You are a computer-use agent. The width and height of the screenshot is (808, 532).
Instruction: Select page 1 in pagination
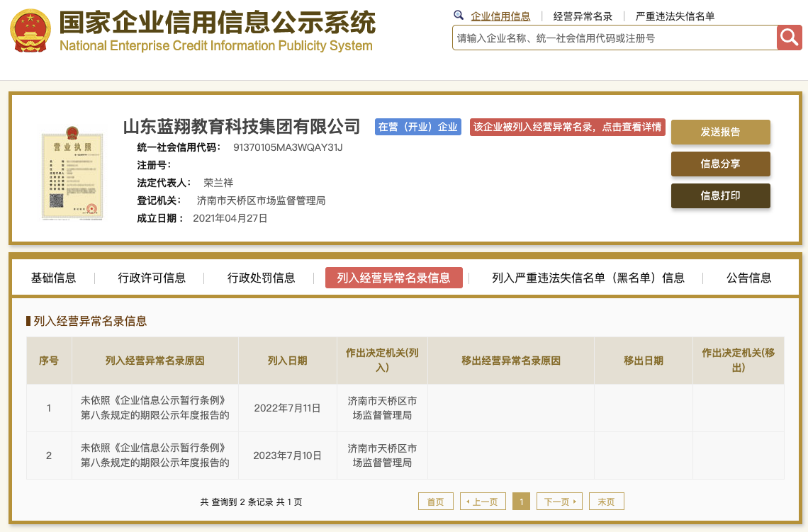click(521, 502)
